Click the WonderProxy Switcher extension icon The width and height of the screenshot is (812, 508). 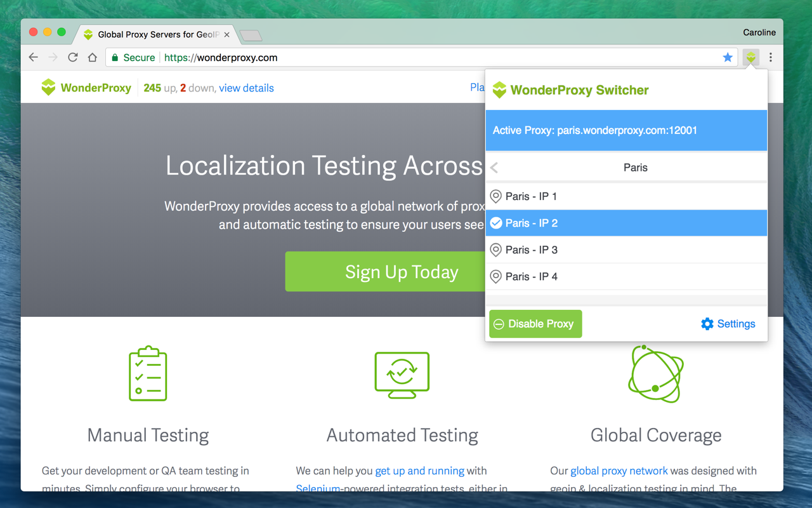click(x=751, y=57)
